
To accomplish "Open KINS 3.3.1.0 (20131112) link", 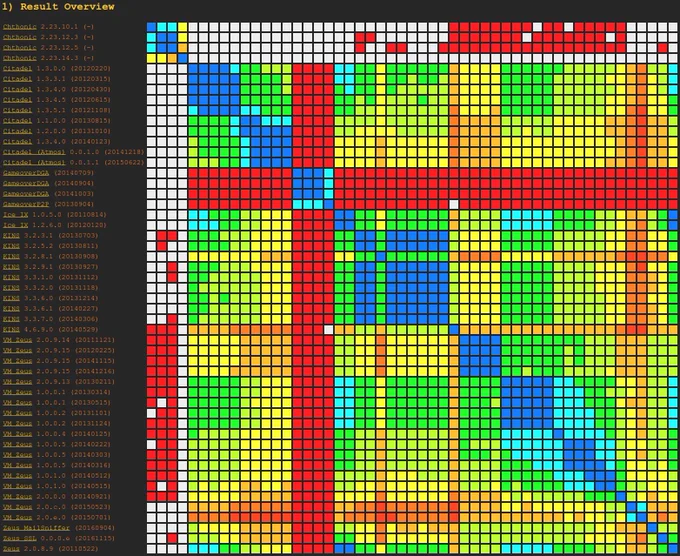I will 11,277.
